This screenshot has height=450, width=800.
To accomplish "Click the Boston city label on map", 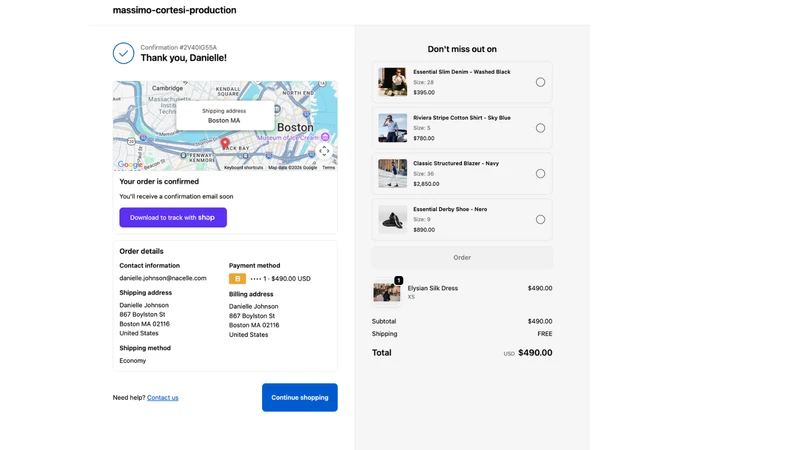I will 295,128.
